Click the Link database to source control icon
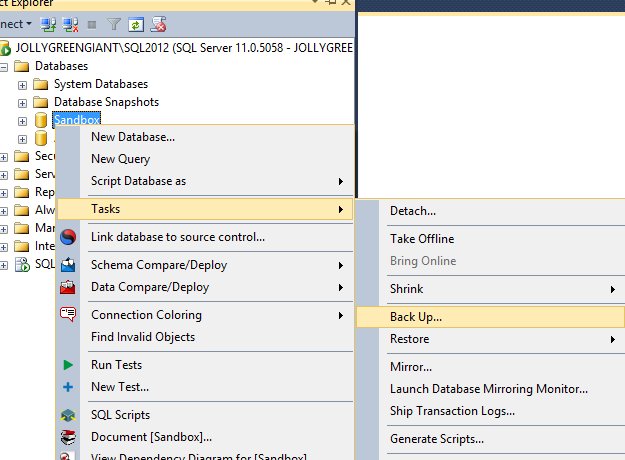Image resolution: width=625 pixels, height=460 pixels. (68, 237)
